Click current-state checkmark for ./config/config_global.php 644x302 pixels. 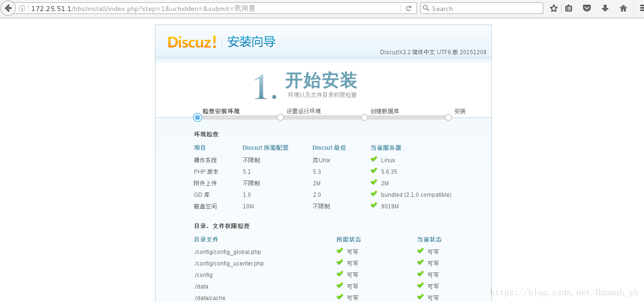[420, 251]
